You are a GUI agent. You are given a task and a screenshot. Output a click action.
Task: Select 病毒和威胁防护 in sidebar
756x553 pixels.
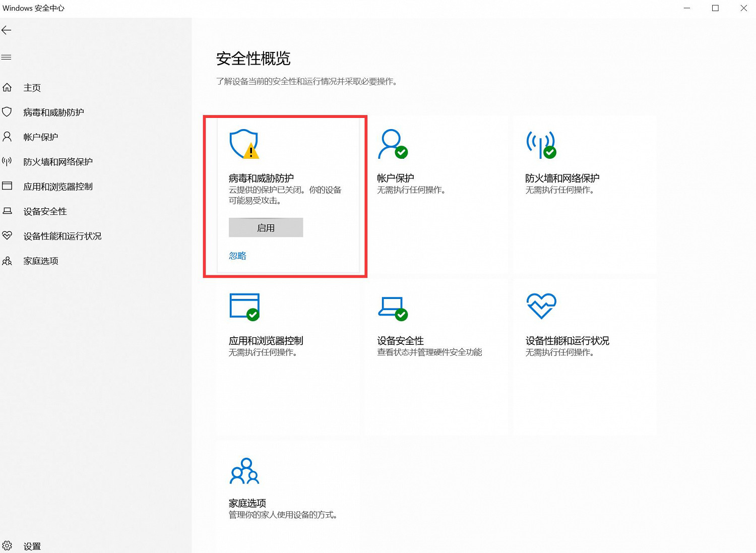(54, 112)
